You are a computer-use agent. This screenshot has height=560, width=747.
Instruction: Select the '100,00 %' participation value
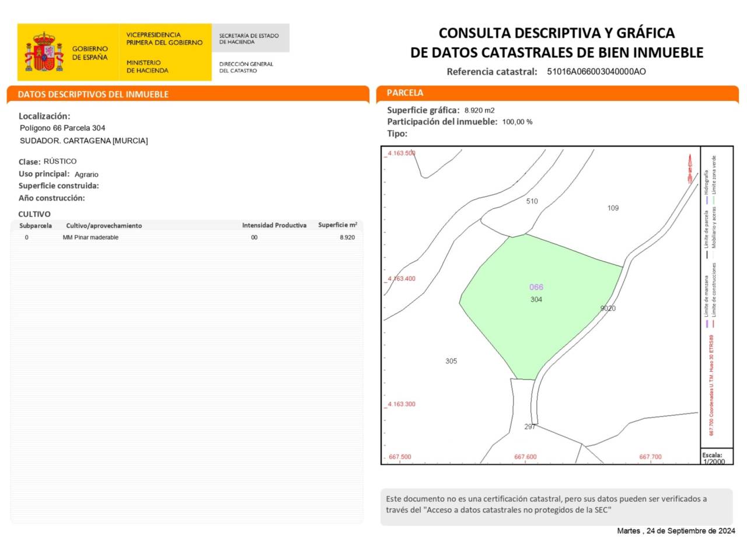tap(518, 122)
